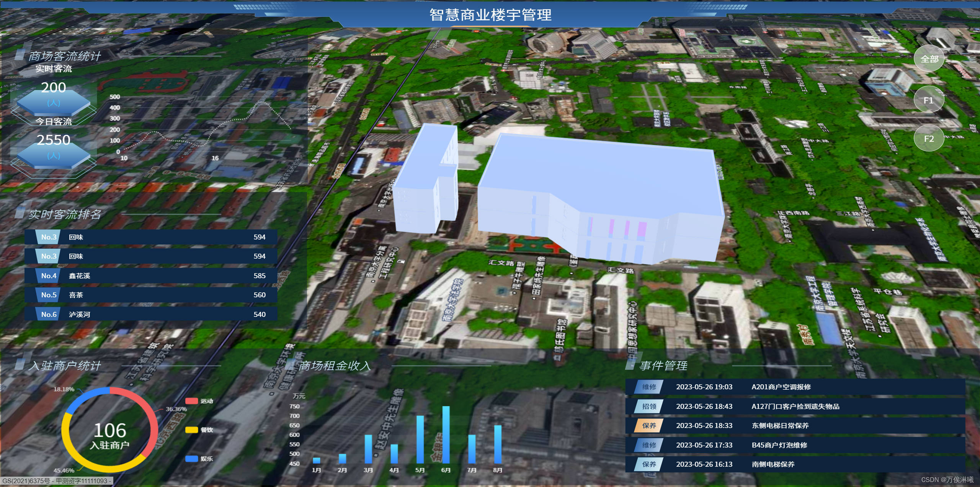
Task: Click the 维修 tag on A201 event
Action: pyautogui.click(x=648, y=387)
